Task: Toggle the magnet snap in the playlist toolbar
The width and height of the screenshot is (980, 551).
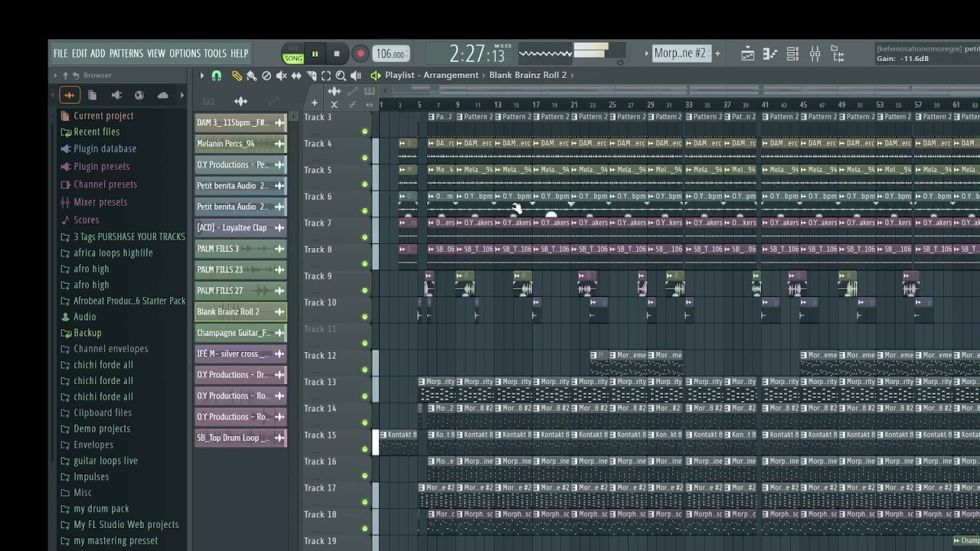Action: pyautogui.click(x=217, y=75)
